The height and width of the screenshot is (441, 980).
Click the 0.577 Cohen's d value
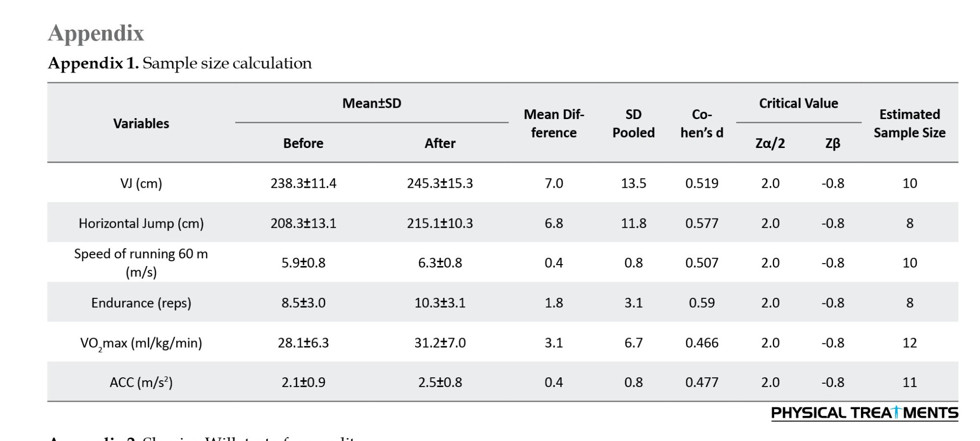702,223
